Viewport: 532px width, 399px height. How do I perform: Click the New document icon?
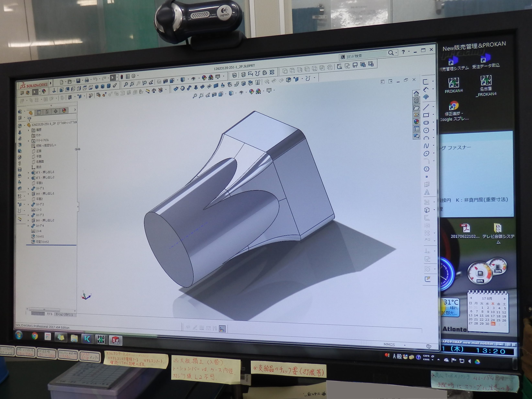tap(62, 82)
